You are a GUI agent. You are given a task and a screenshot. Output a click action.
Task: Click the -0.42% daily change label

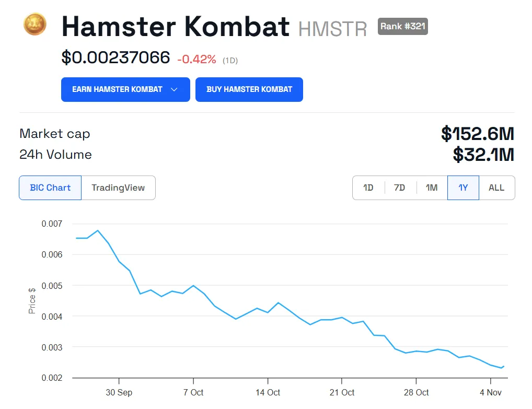click(195, 60)
